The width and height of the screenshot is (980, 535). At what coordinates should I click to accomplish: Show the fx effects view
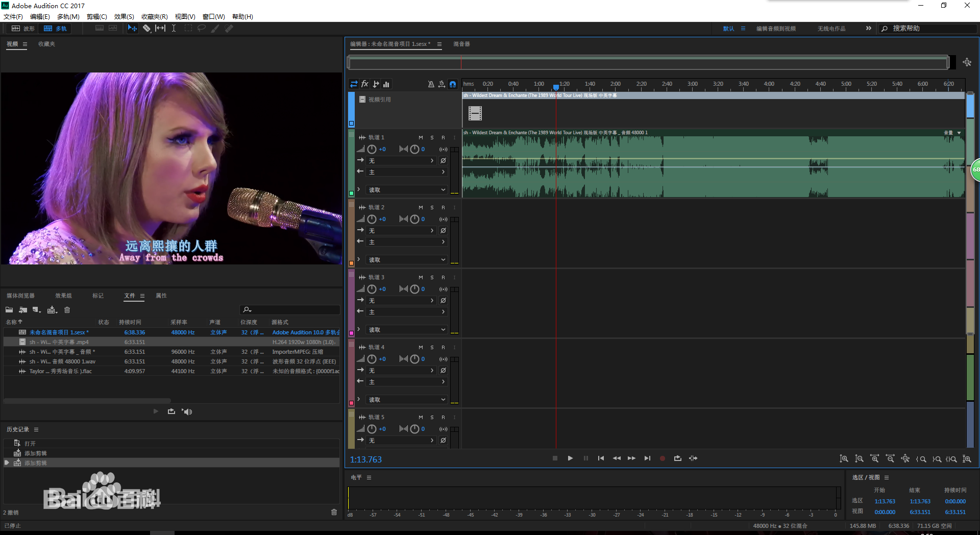pos(365,84)
